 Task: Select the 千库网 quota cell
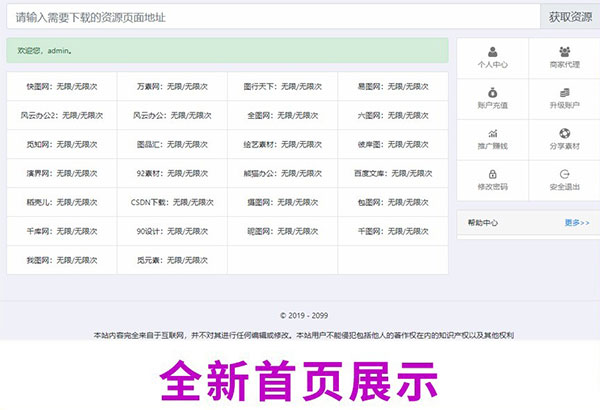coord(62,231)
